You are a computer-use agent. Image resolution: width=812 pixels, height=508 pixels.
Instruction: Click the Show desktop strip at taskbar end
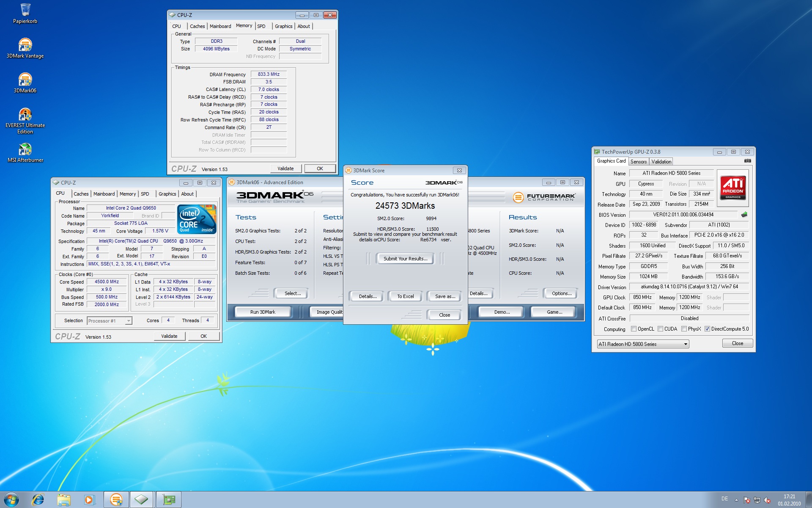[x=809, y=500]
